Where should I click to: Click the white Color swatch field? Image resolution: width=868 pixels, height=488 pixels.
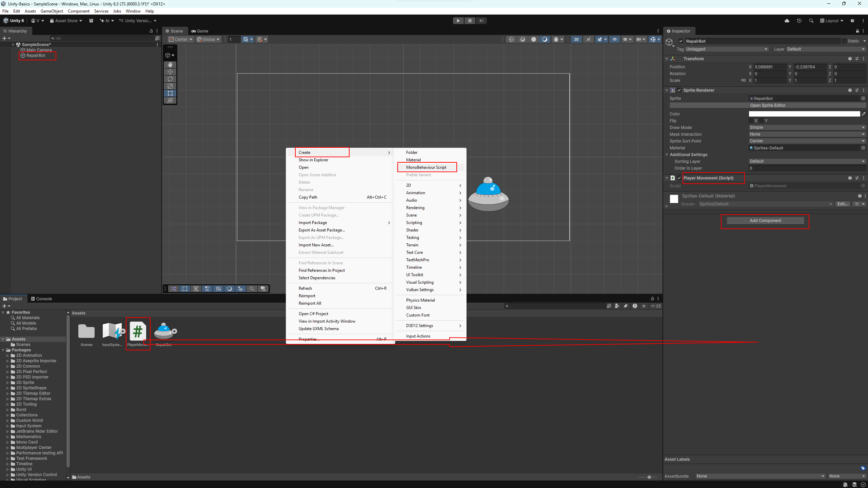click(x=804, y=114)
